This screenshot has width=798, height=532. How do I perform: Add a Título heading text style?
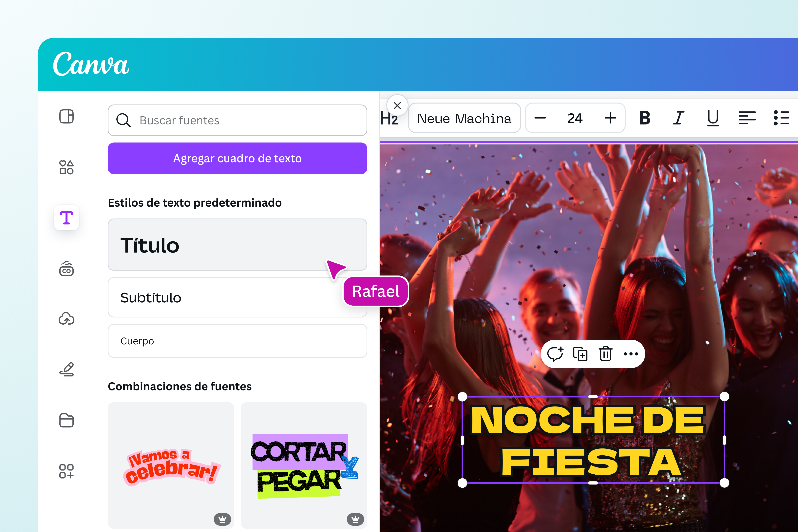click(x=237, y=245)
